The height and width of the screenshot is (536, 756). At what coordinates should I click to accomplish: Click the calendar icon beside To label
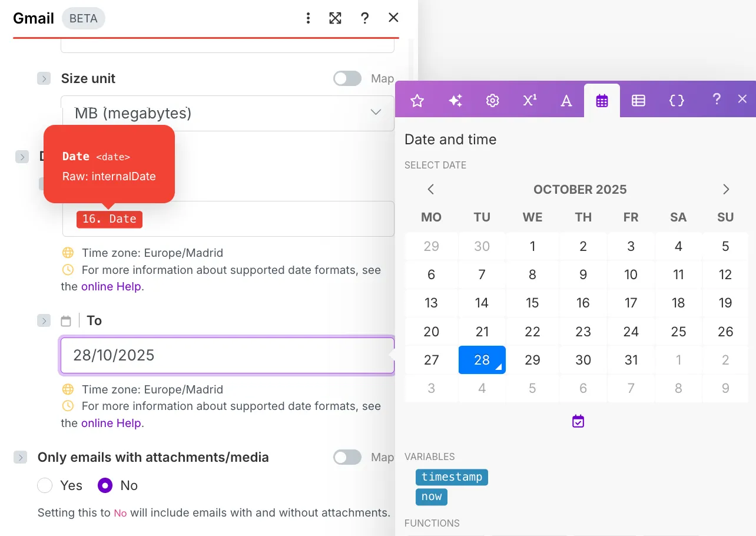(x=66, y=321)
